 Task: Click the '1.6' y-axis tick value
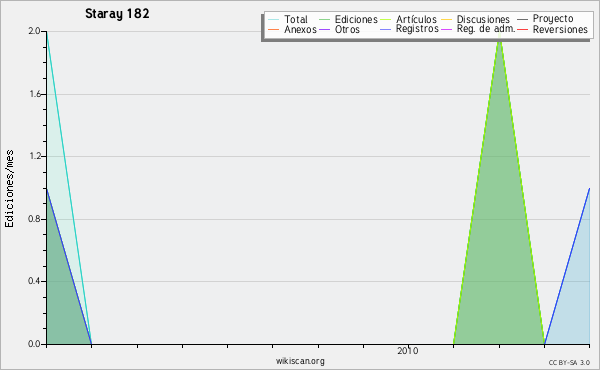[x=35, y=94]
